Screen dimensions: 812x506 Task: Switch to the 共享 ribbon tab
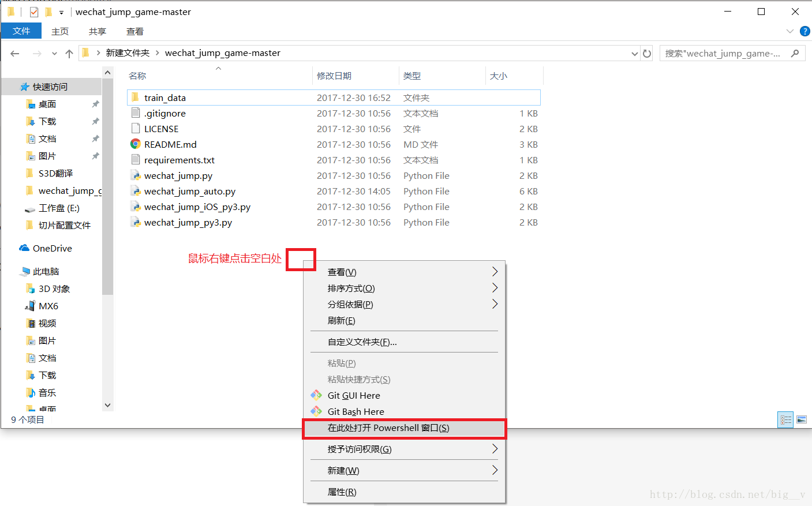pos(98,31)
